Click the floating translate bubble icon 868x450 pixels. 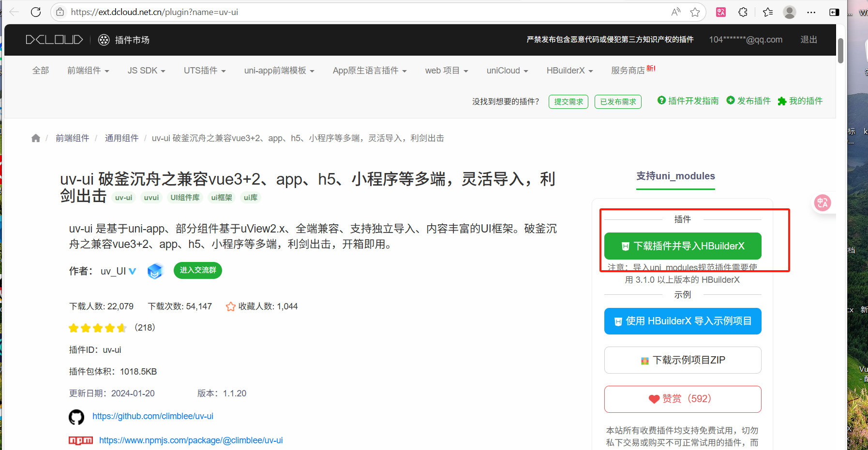pos(823,203)
